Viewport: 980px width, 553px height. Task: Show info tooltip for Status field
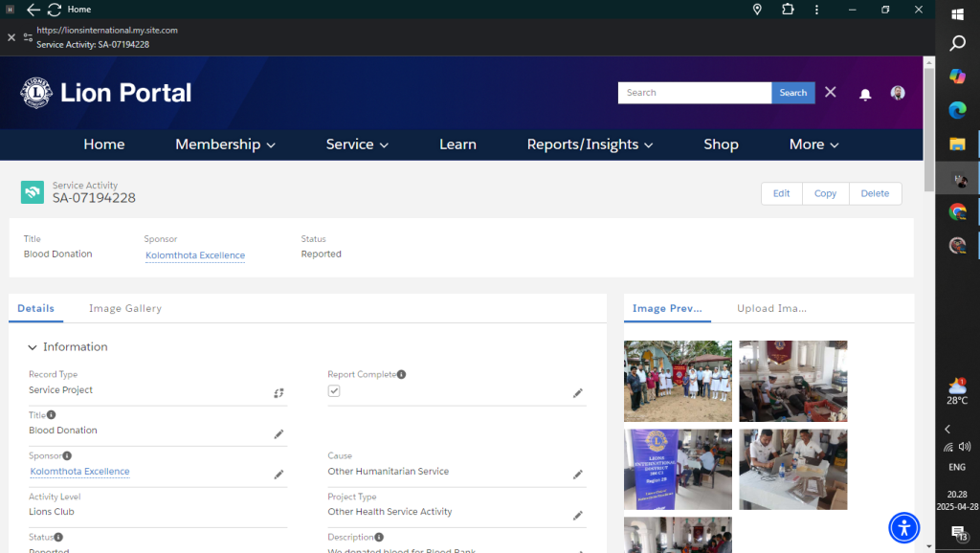click(58, 537)
